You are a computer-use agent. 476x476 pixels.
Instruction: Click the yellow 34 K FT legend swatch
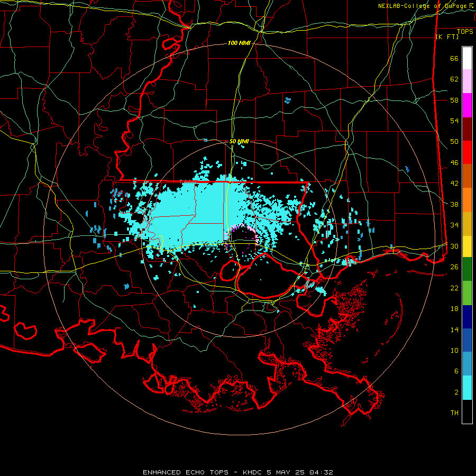(x=467, y=246)
